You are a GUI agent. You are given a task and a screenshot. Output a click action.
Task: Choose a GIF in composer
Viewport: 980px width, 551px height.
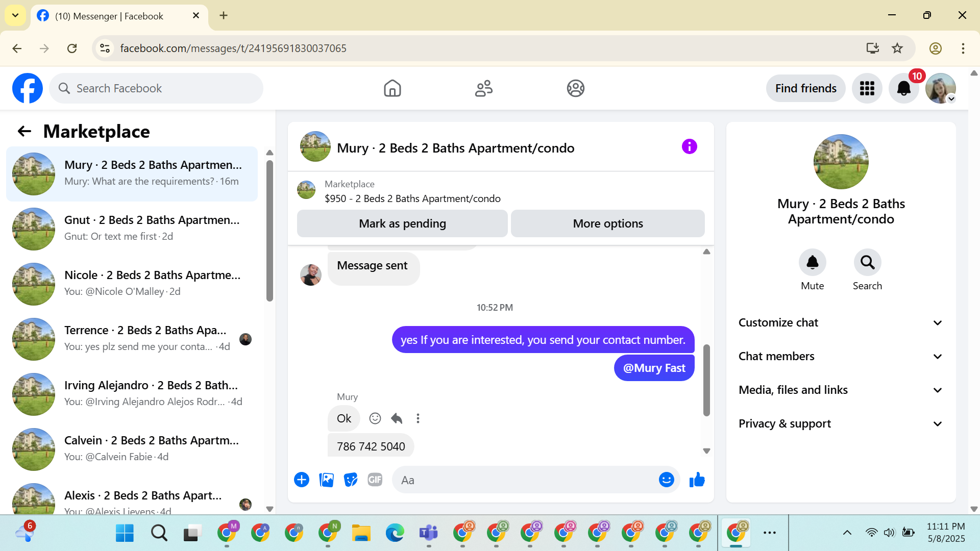tap(375, 480)
